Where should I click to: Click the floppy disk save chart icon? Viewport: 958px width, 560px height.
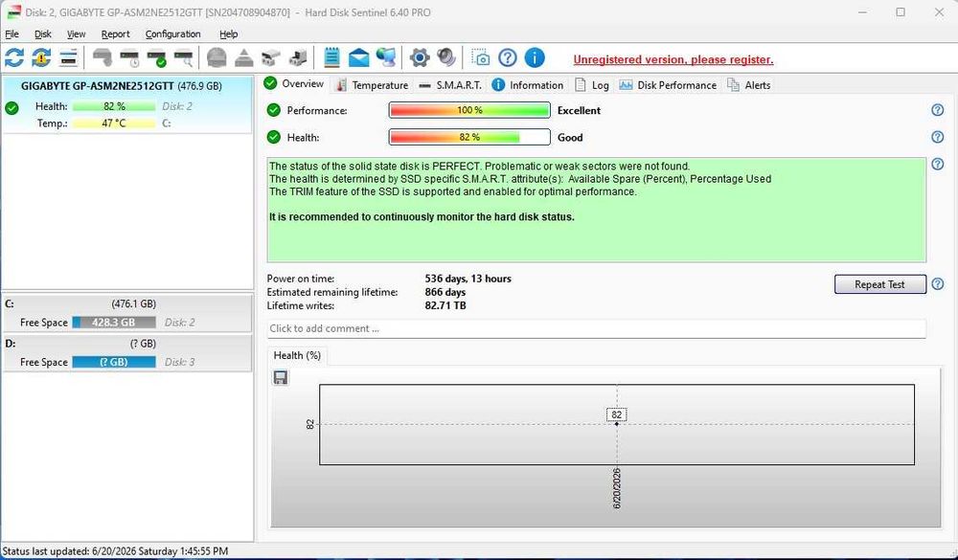pyautogui.click(x=281, y=377)
